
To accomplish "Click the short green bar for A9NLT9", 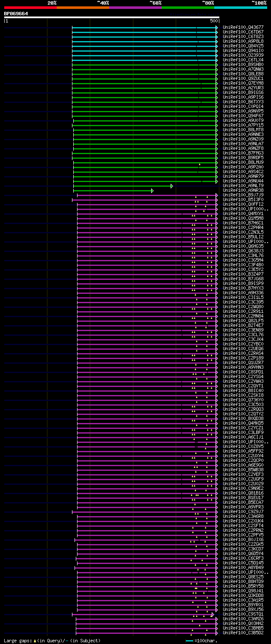I will tap(123, 186).
